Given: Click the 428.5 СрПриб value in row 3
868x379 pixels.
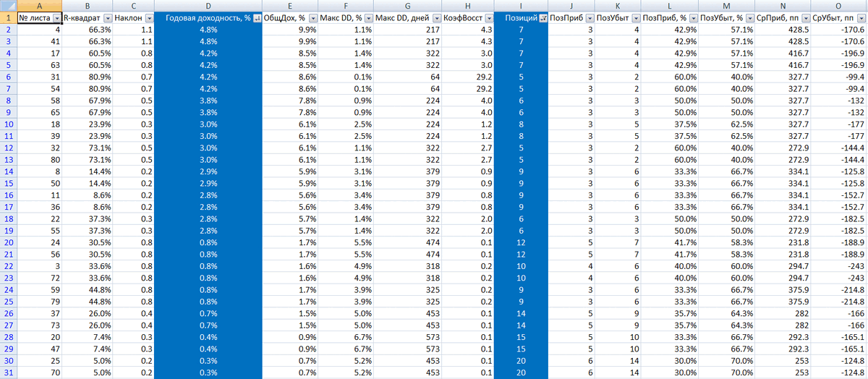Looking at the screenshot, I should point(783,41).
